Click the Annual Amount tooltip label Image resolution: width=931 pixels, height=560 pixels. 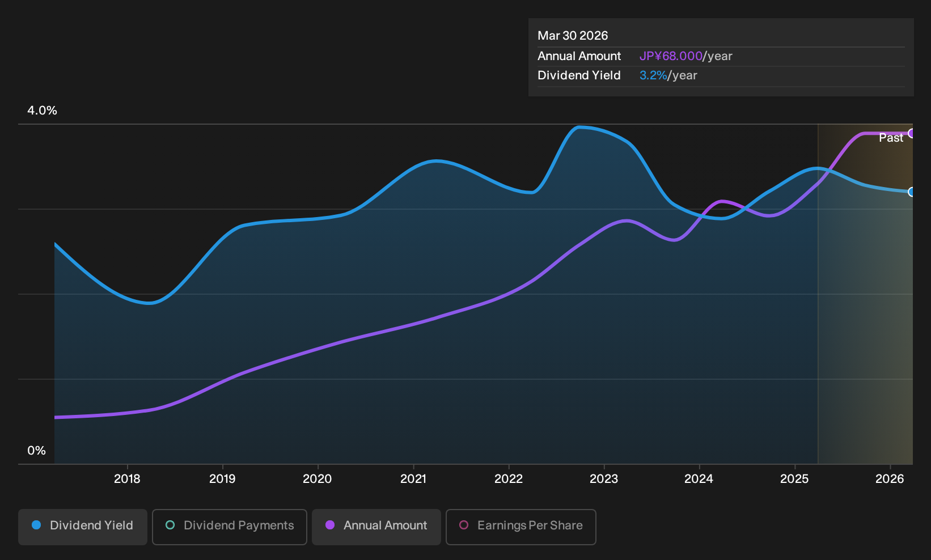point(579,56)
